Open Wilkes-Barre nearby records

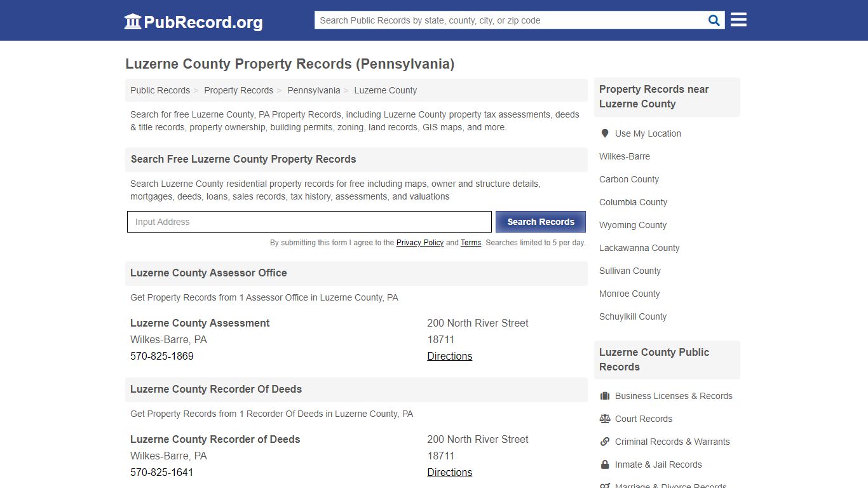pyautogui.click(x=625, y=156)
